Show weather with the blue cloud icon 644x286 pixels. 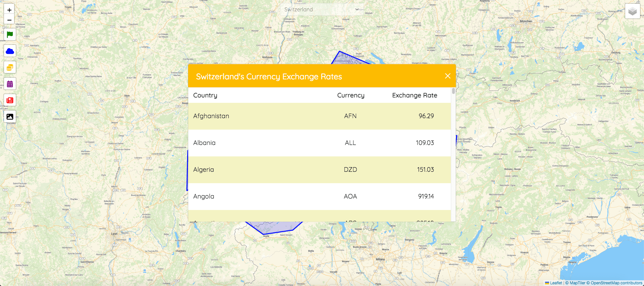[x=10, y=51]
